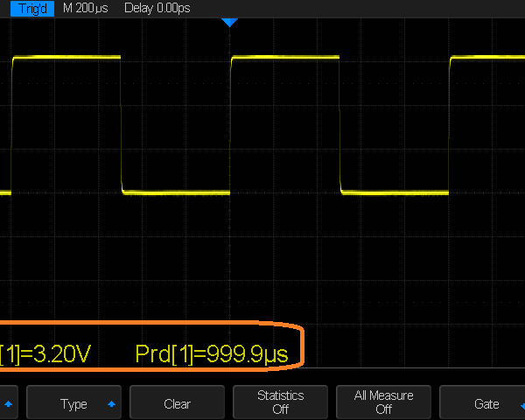The width and height of the screenshot is (525, 420).
Task: Click the second low-level waveform segment
Action: [x=394, y=192]
